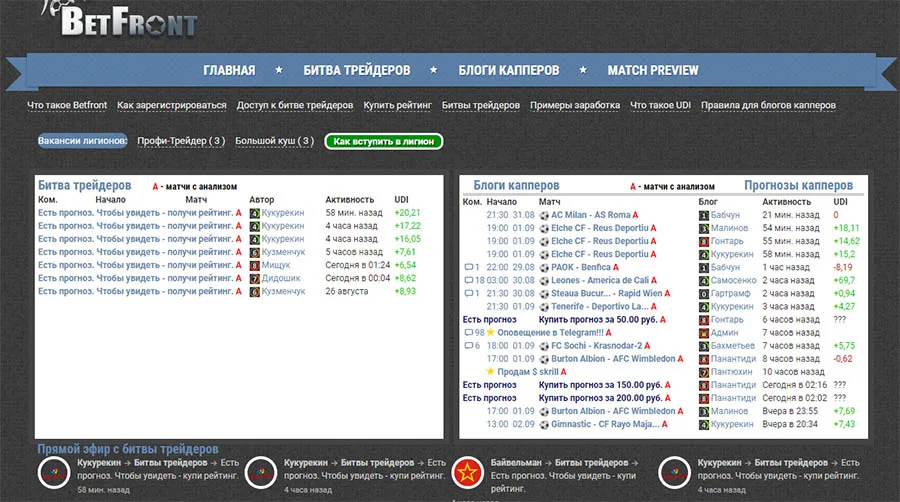Screen dimensions: 900x502
Task: Open the Что такое UDI link
Action: click(660, 106)
